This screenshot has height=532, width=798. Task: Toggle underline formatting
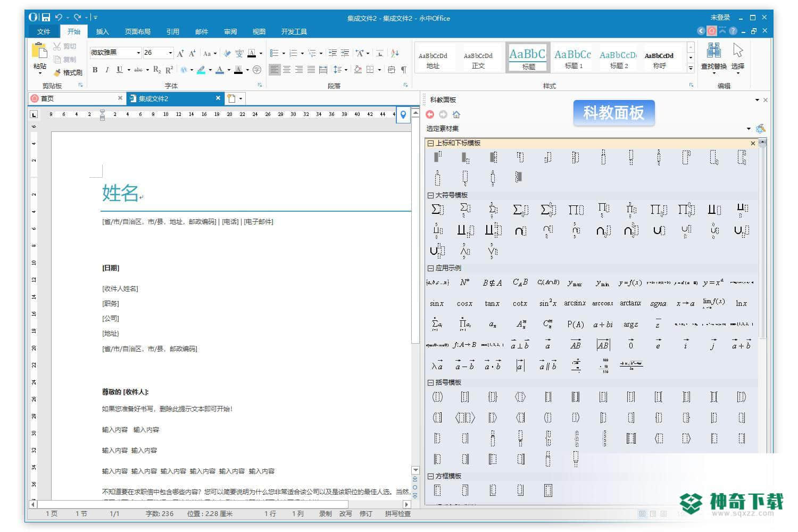120,70
